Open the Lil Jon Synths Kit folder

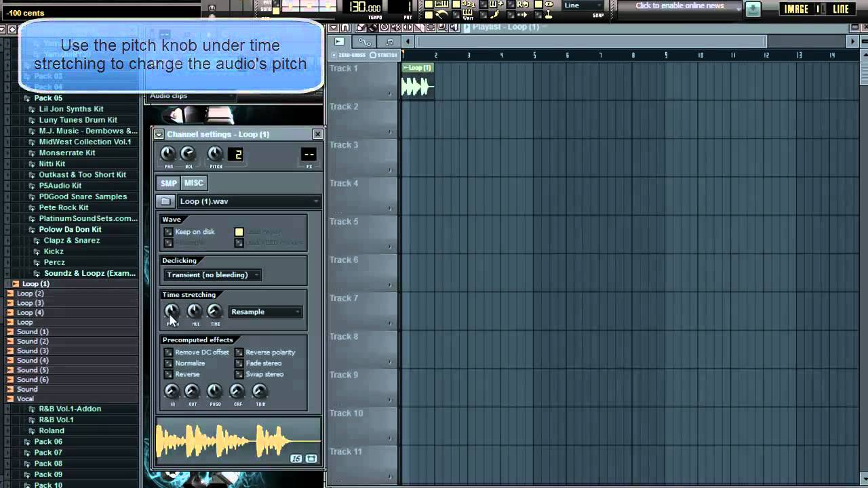point(71,109)
